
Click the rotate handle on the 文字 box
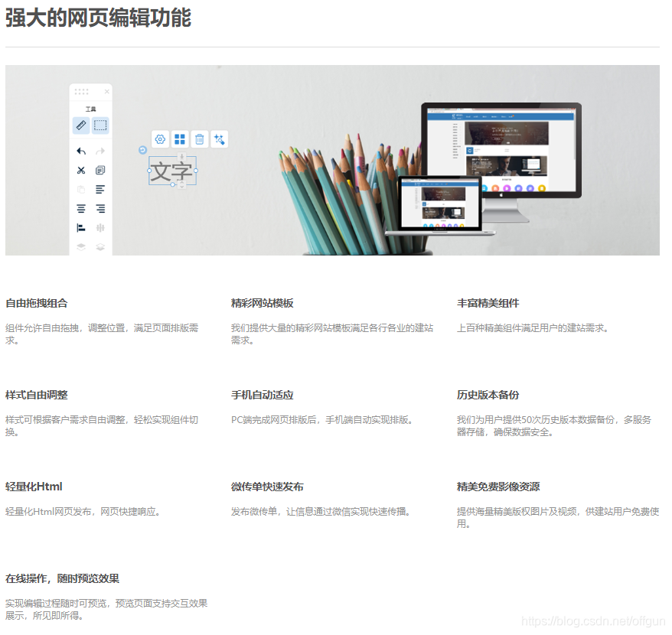click(142, 149)
